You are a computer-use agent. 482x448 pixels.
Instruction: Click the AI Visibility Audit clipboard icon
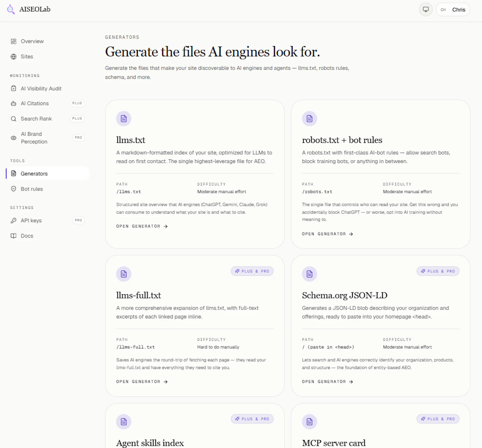click(14, 88)
